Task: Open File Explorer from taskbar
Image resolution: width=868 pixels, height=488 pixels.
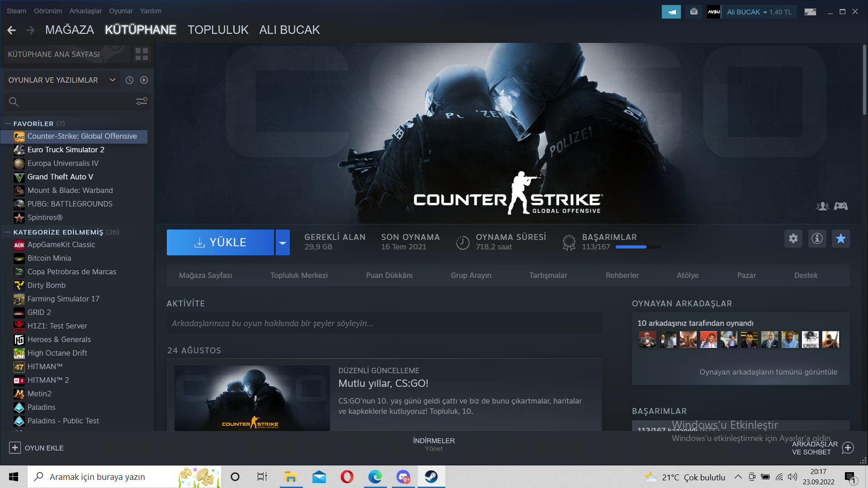Action: (291, 477)
